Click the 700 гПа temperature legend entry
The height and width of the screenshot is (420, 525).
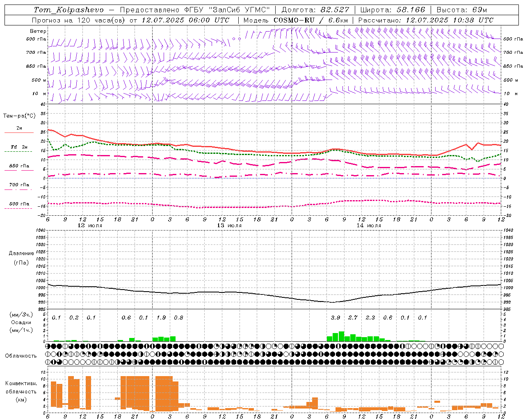tap(19, 185)
